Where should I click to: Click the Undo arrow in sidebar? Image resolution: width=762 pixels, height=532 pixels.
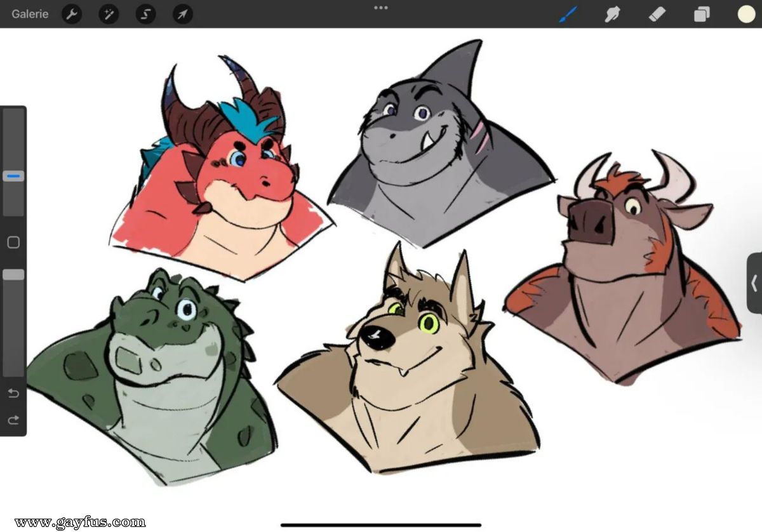(x=13, y=394)
